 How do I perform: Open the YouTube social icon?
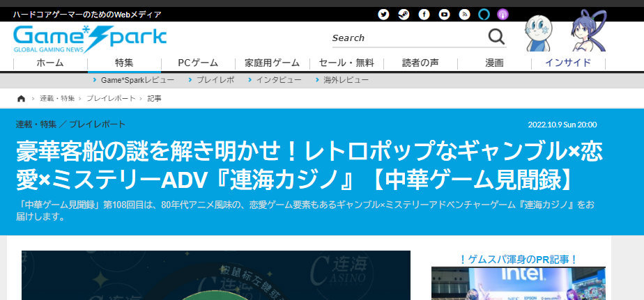pos(444,15)
